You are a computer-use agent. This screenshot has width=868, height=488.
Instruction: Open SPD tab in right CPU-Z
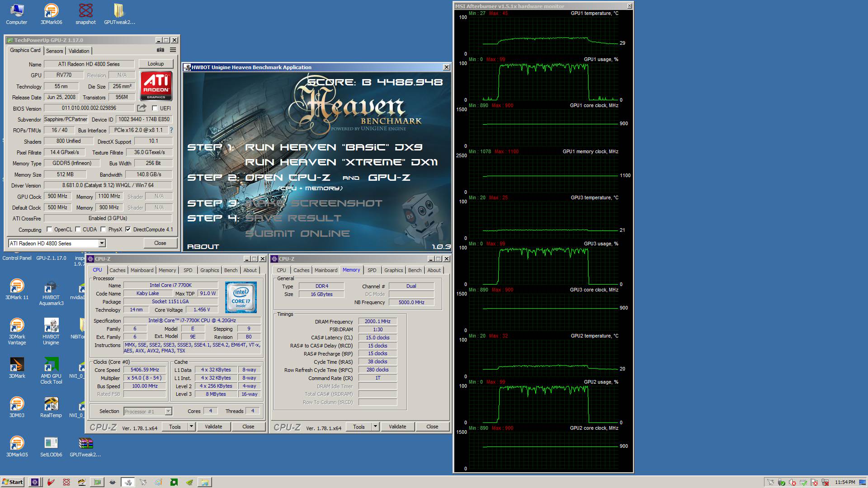[372, 270]
